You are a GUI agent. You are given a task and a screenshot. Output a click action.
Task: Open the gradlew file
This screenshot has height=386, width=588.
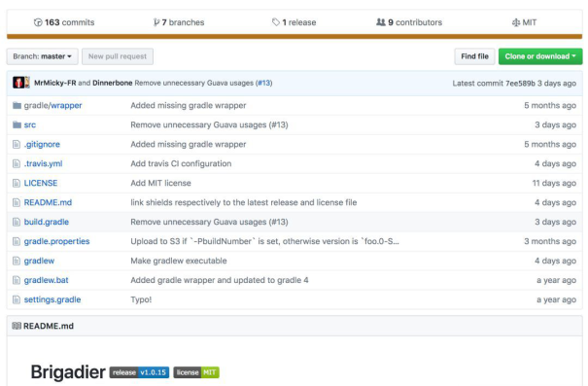[39, 261]
